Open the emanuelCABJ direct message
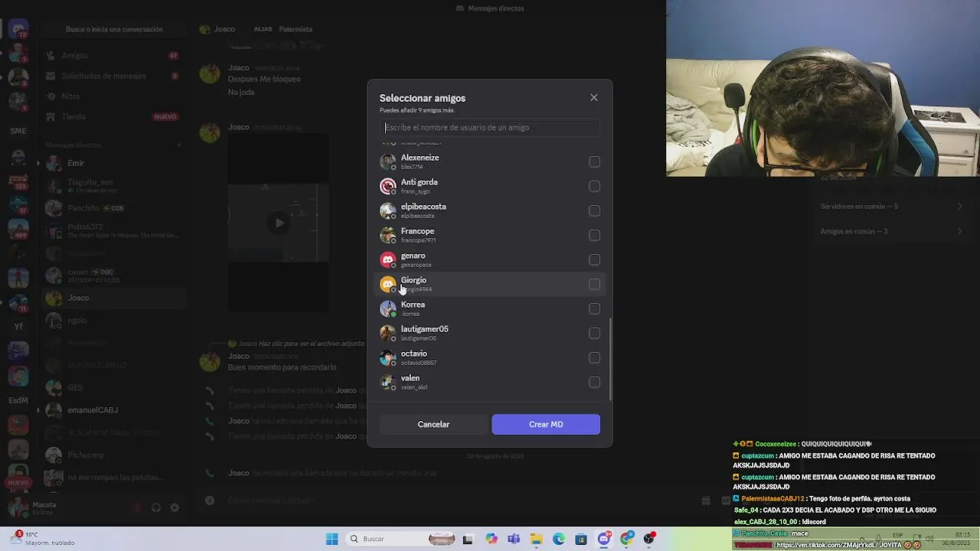The image size is (980, 551). [112, 410]
